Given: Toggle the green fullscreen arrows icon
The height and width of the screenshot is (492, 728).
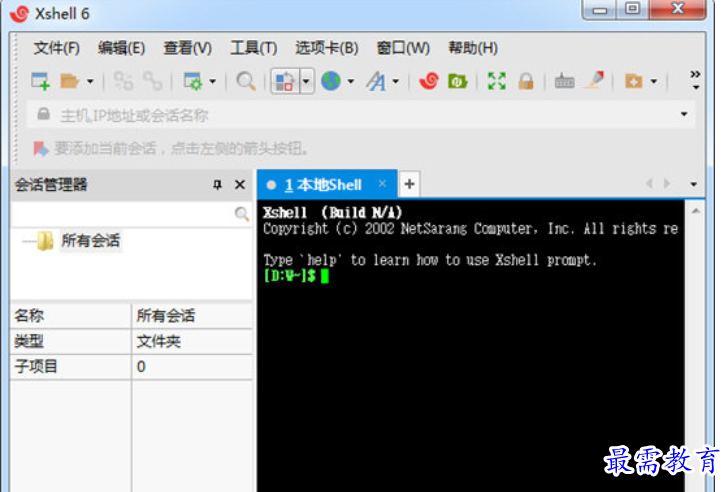Looking at the screenshot, I should click(x=497, y=81).
